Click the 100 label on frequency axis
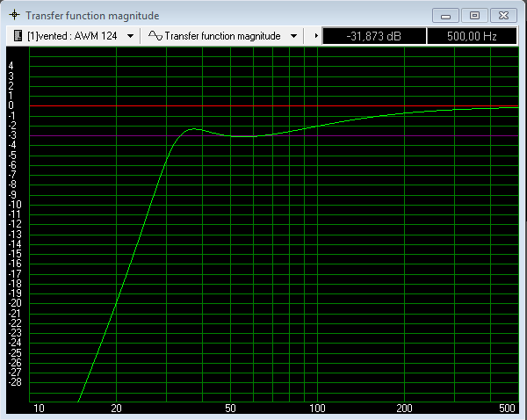 317,409
